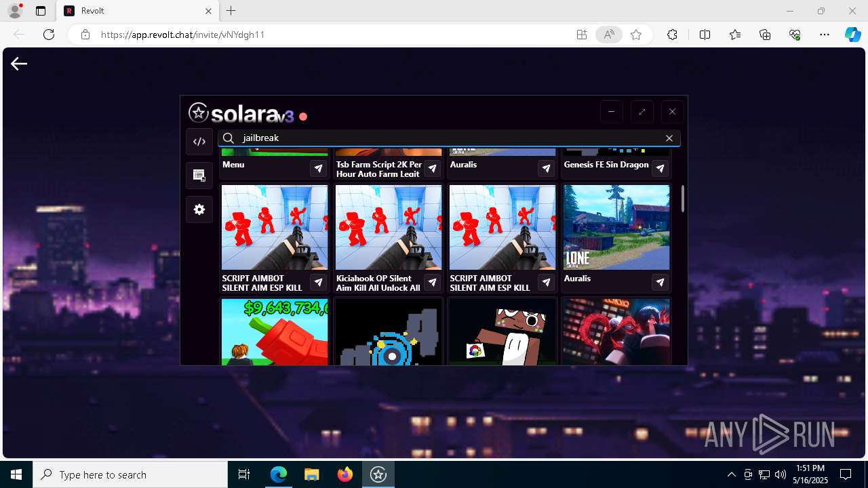Open a new browser tab
The height and width of the screenshot is (488, 868).
click(231, 11)
